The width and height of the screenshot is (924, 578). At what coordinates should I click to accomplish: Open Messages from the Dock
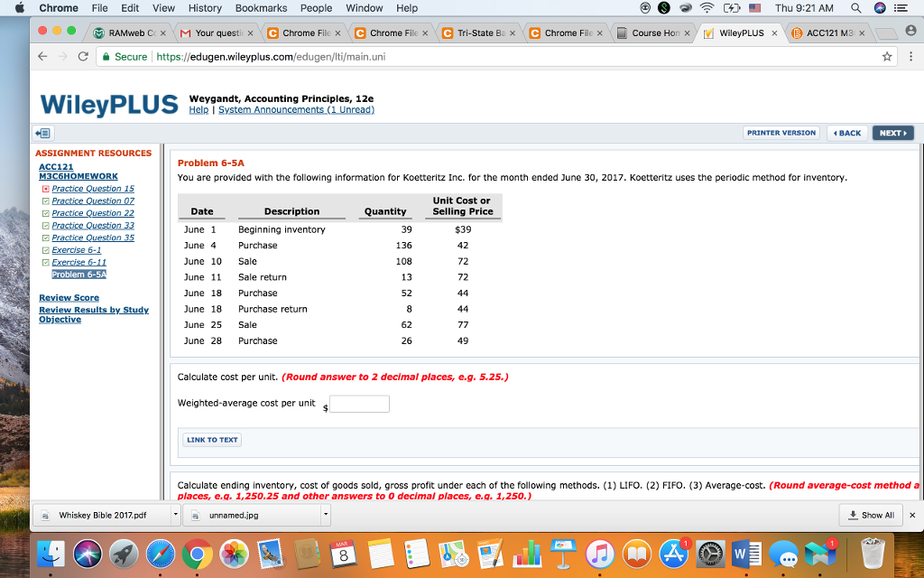(x=783, y=555)
